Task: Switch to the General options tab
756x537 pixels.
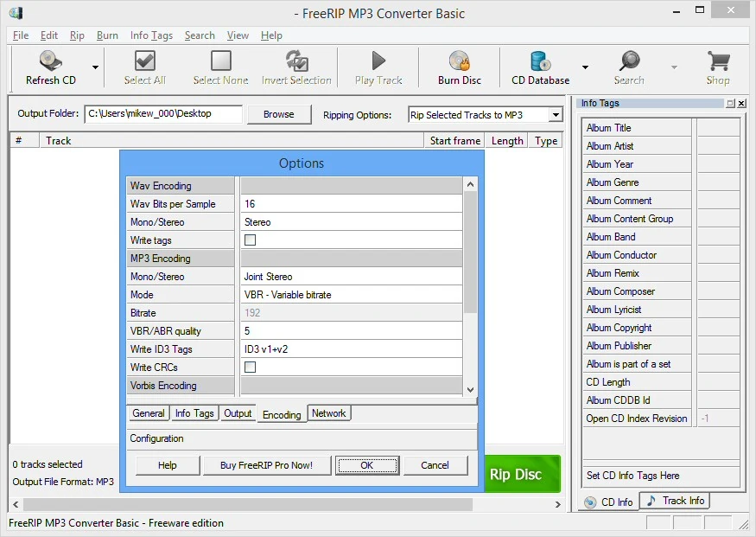Action: click(149, 413)
